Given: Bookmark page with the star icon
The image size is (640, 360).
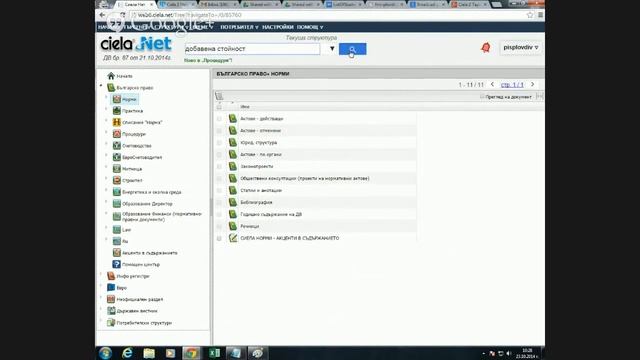Looking at the screenshot, I should (530, 15).
